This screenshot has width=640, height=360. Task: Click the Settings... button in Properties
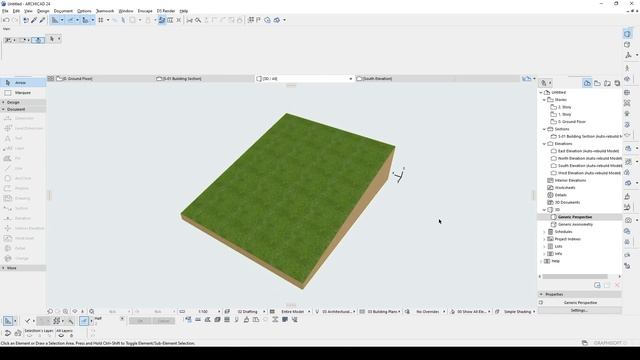(x=580, y=311)
